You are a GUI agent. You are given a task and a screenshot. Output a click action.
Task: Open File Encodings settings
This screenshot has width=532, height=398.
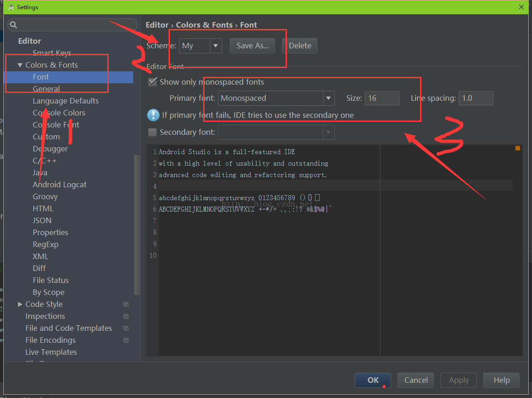click(x=50, y=340)
